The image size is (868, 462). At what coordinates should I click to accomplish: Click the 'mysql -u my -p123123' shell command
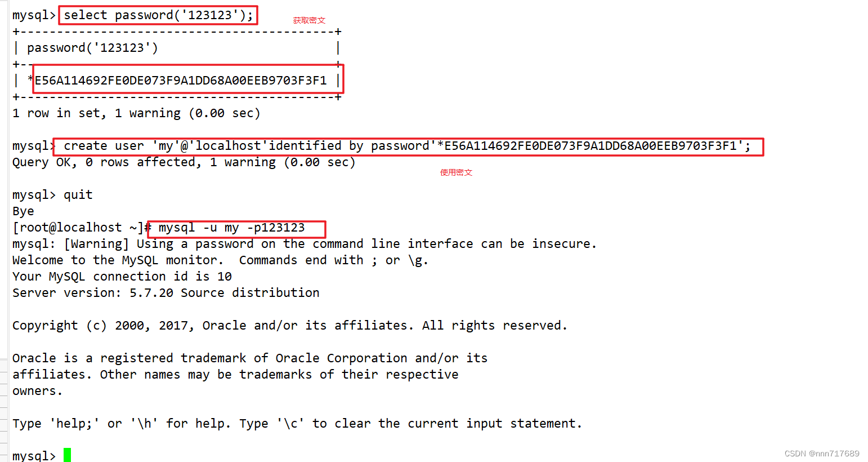(x=232, y=228)
